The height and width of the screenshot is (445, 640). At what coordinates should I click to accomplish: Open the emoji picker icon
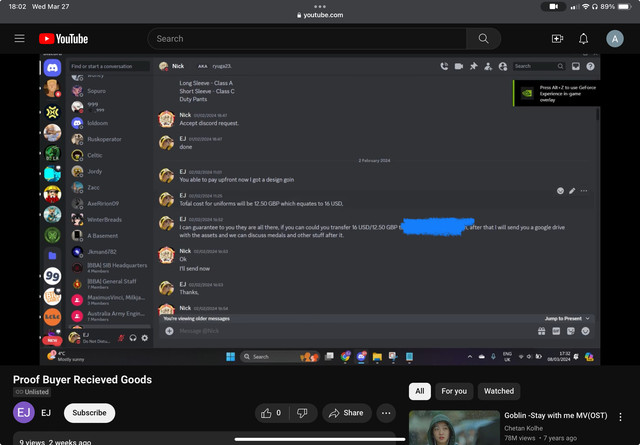585,331
